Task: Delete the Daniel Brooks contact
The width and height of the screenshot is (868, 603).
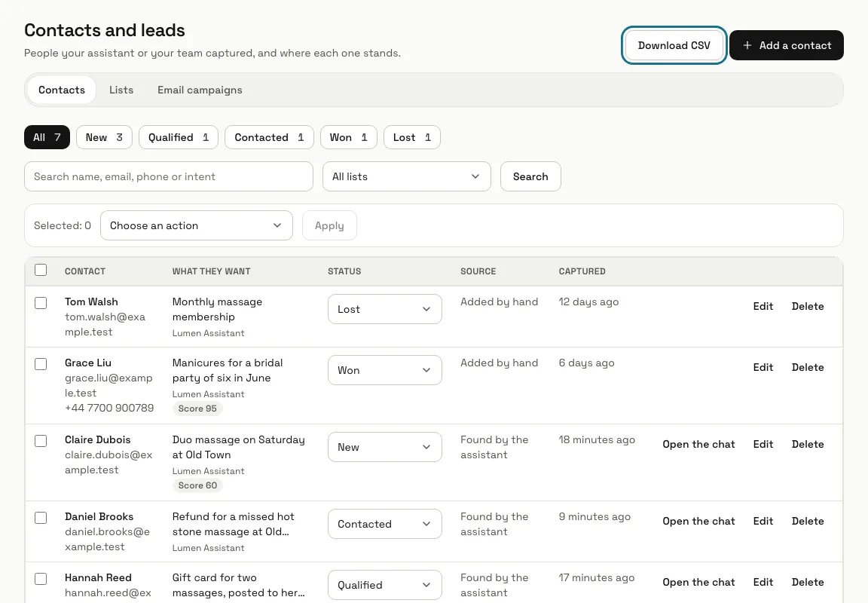Action: point(808,521)
